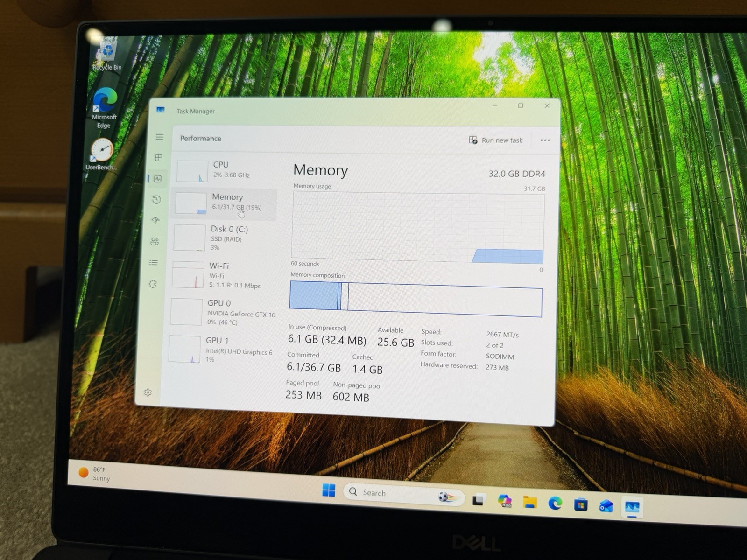The width and height of the screenshot is (747, 560).
Task: Click the Form factor SODIMM value
Action: coord(500,357)
